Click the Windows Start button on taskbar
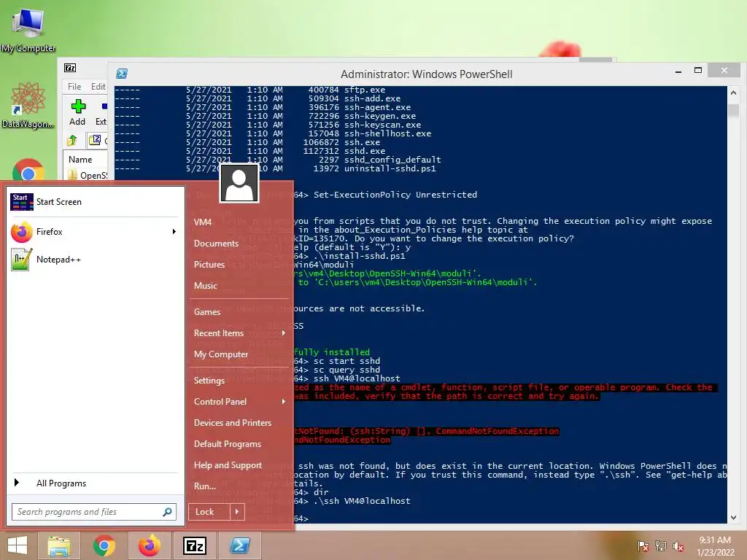747x560 pixels. [18, 545]
